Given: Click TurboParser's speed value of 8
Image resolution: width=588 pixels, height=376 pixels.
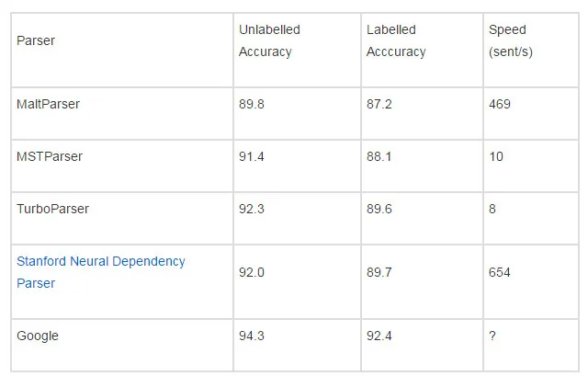Looking at the screenshot, I should click(492, 209).
